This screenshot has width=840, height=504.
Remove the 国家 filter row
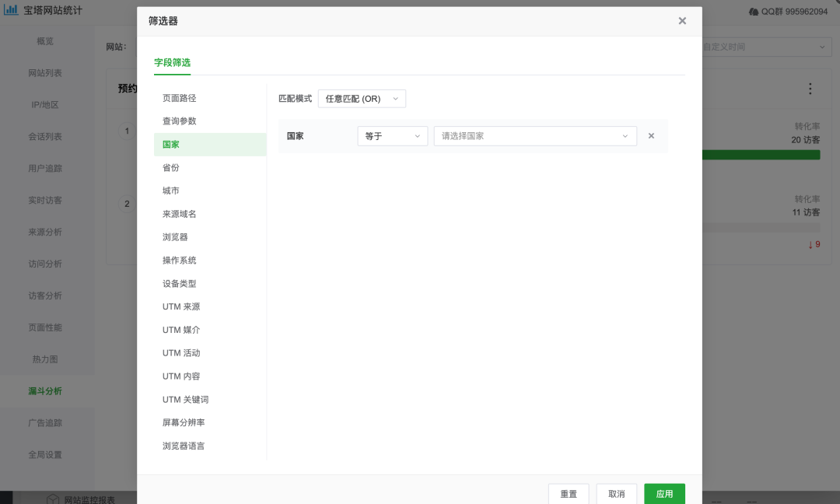[x=651, y=136]
